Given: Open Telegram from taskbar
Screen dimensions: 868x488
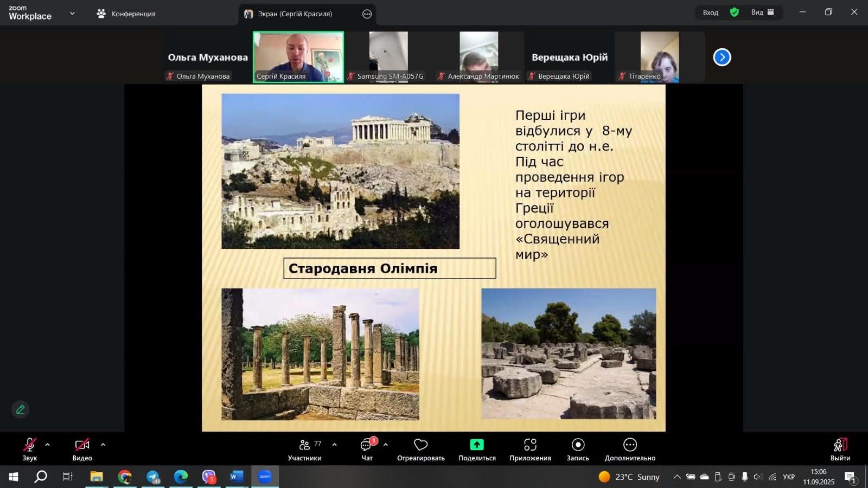Looking at the screenshot, I should coord(153,477).
